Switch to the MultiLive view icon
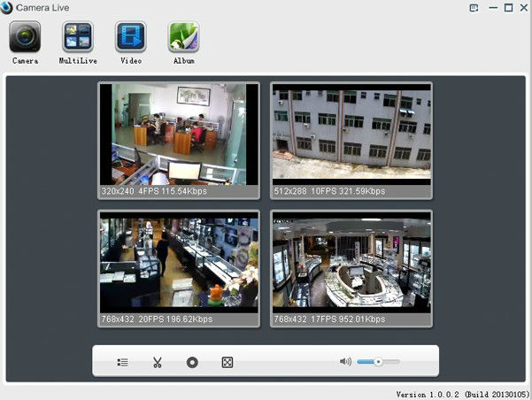532x400 pixels. pyautogui.click(x=78, y=36)
